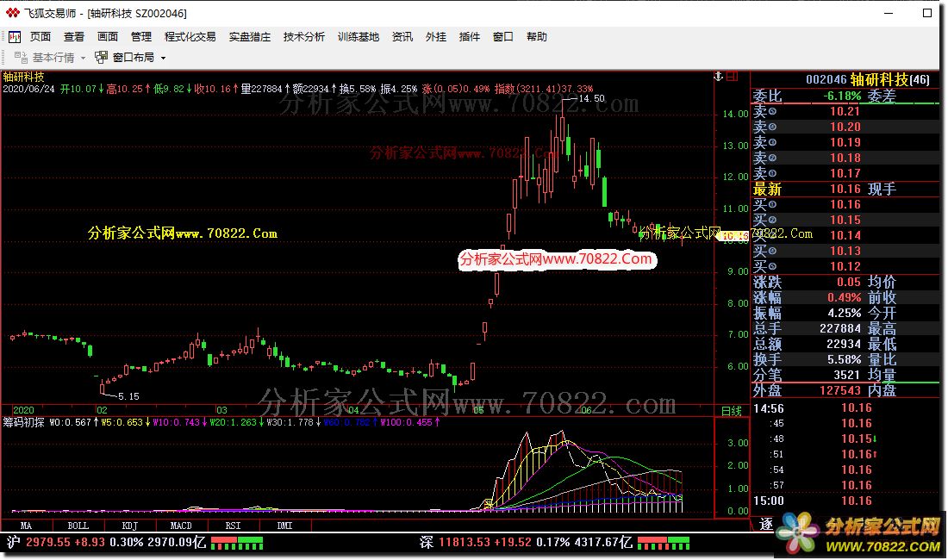The image size is (948, 560).
Task: Click the 总额 value 22934
Action: tap(844, 345)
